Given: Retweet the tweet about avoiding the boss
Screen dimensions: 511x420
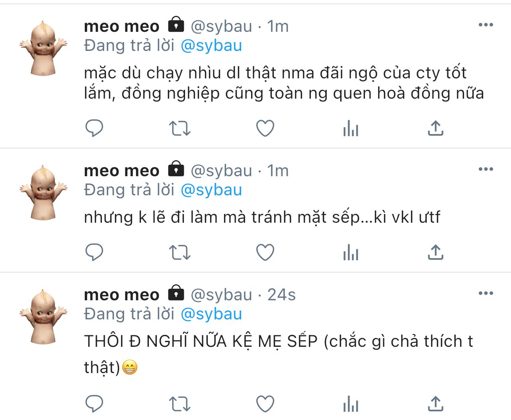Looking at the screenshot, I should 179,253.
